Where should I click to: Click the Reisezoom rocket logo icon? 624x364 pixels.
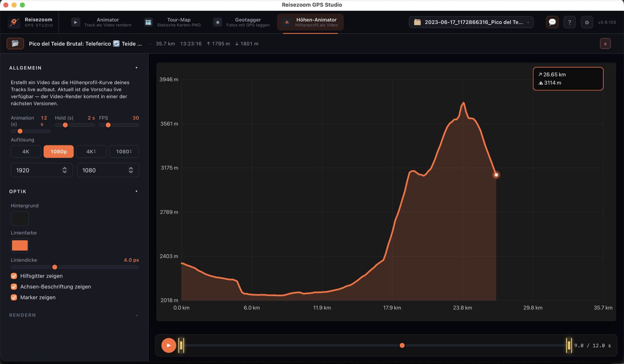click(x=14, y=22)
